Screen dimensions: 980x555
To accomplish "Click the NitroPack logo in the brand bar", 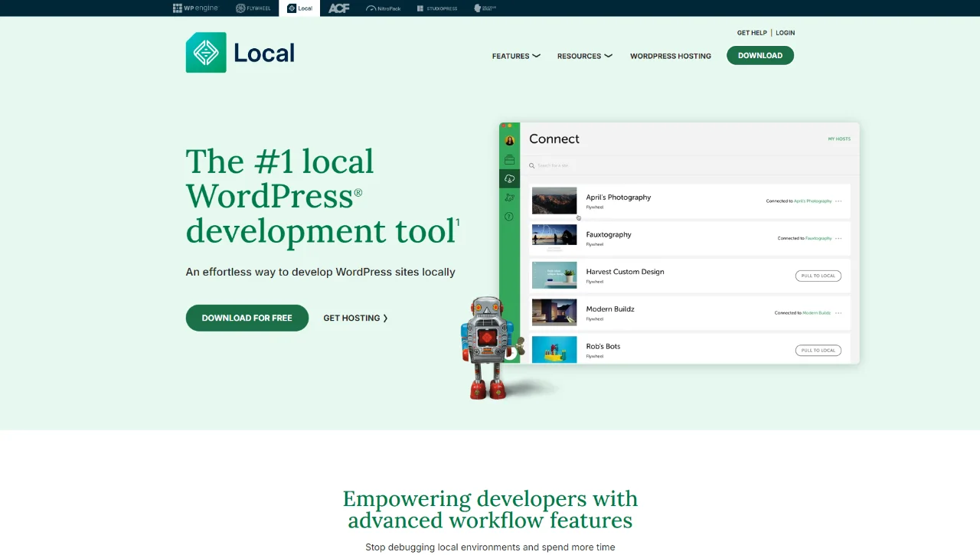I will tap(383, 8).
